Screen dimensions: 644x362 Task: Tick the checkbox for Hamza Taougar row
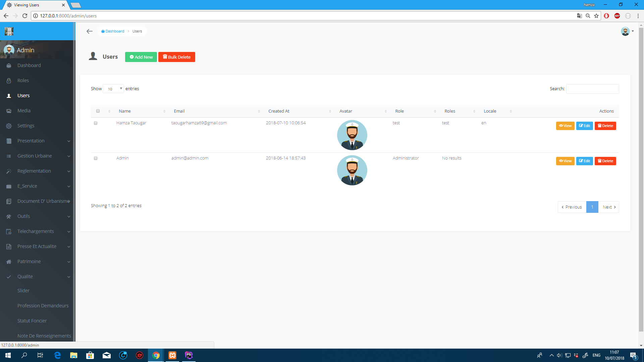pos(96,123)
